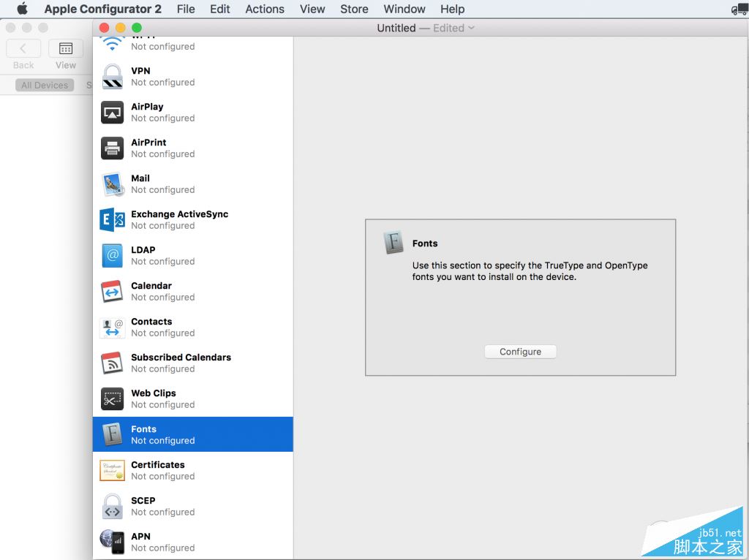
Task: Expand the Edited title dropdown chevron
Action: coord(472,29)
